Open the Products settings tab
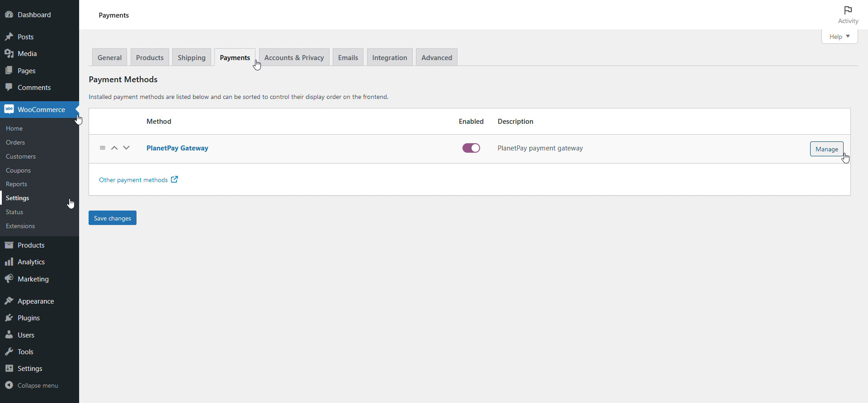The height and width of the screenshot is (403, 868). [x=150, y=57]
